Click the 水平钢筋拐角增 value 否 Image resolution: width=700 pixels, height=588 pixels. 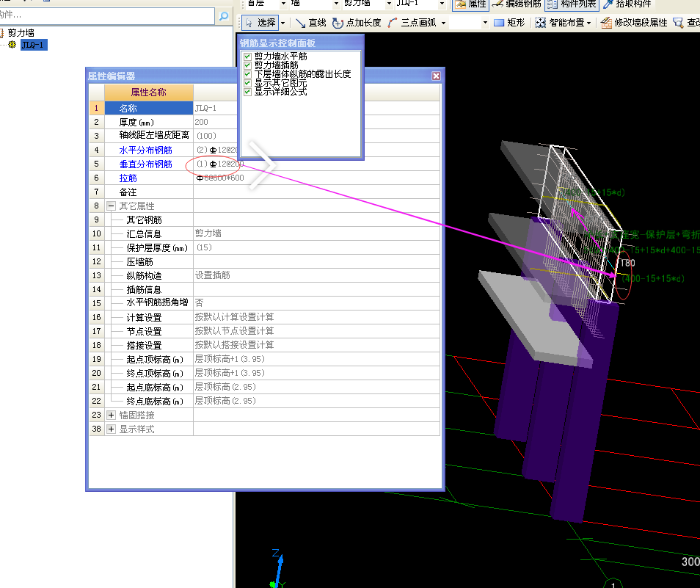tap(316, 303)
